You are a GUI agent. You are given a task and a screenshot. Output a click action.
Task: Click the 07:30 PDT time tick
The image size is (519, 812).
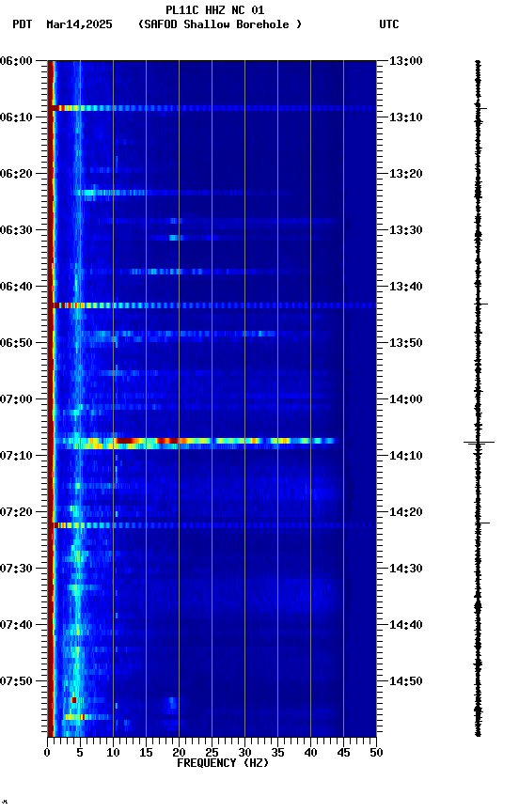[x=16, y=569]
